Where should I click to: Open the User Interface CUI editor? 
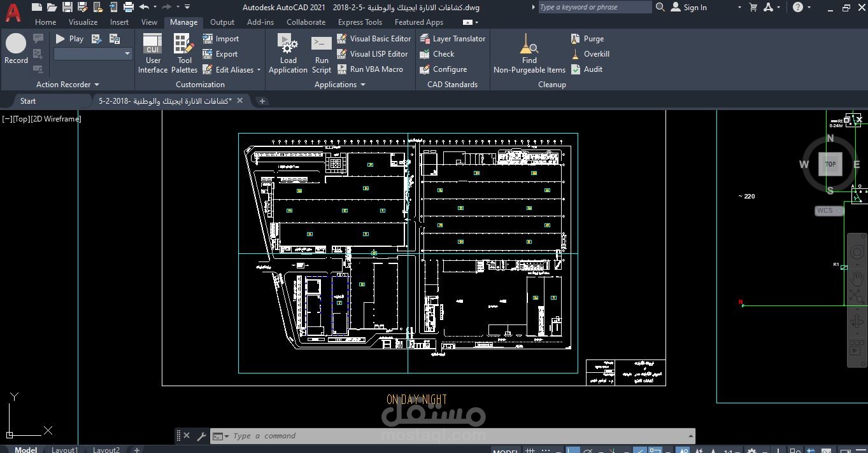[x=153, y=53]
